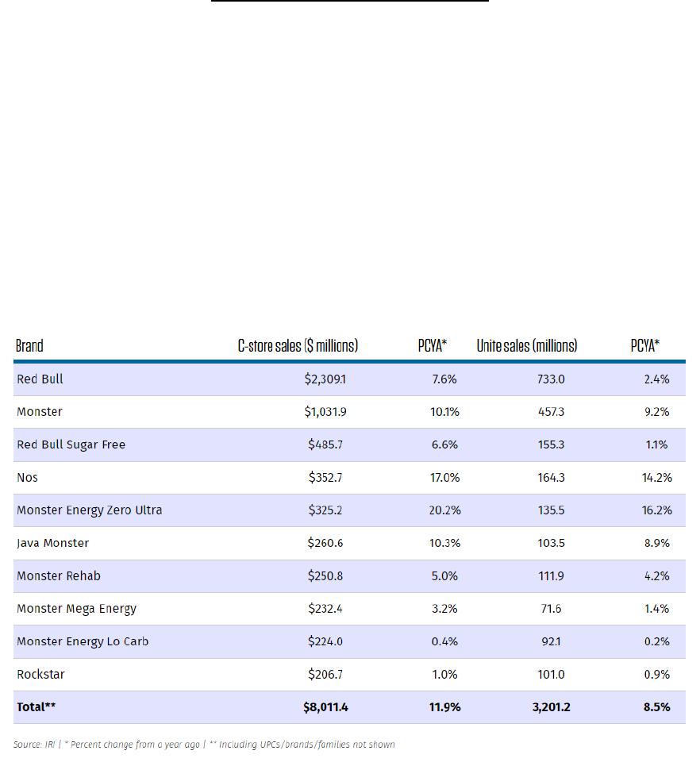Select the $1,031.9 Monster sales value
Viewport: 700px width, 762px height.
pyautogui.click(x=325, y=412)
